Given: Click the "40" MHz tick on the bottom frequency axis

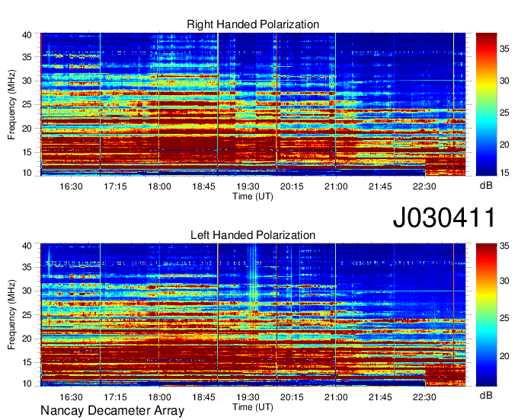Looking at the screenshot, I should (x=27, y=246).
